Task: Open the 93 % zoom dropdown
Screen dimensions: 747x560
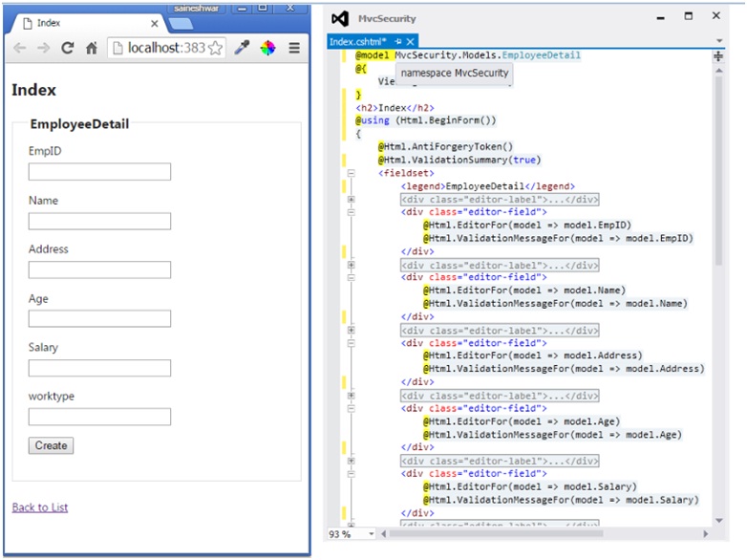Action: click(372, 534)
